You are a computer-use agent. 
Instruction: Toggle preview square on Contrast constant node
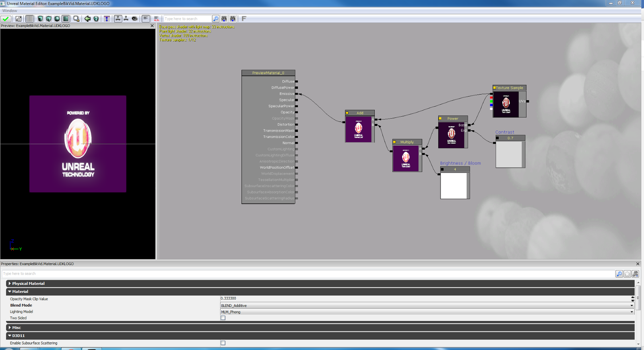point(497,138)
